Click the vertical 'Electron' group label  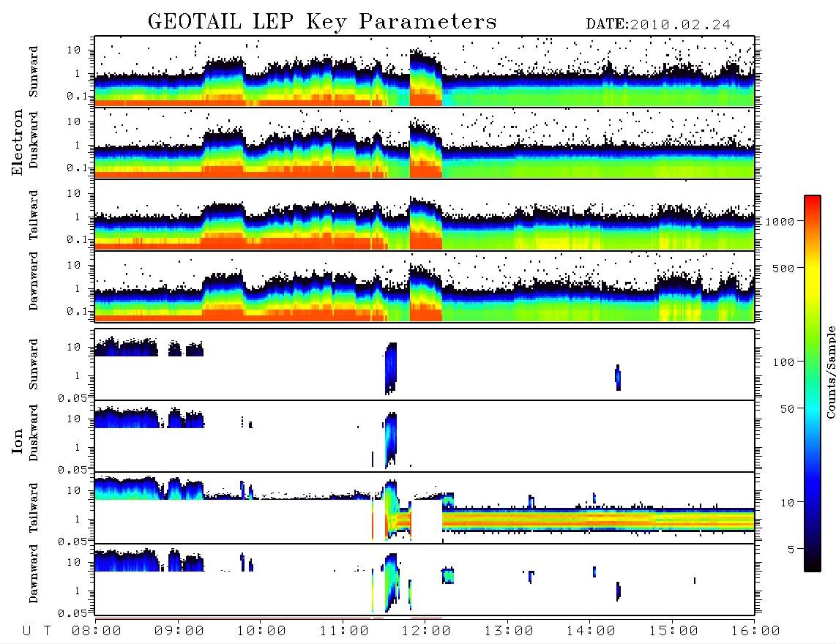pos(18,143)
